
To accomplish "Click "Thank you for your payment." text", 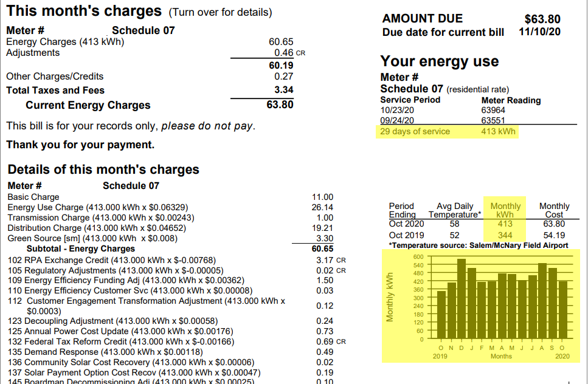I will [x=80, y=145].
